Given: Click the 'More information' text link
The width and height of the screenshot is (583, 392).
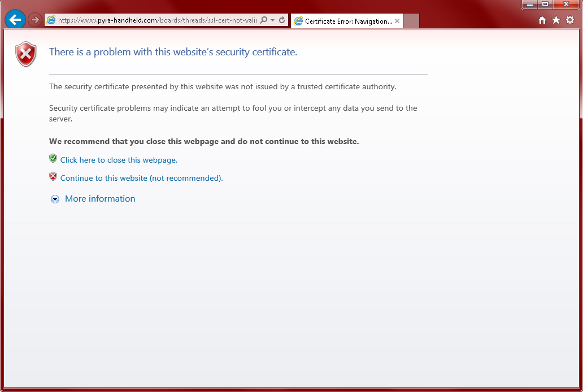Looking at the screenshot, I should [x=100, y=199].
